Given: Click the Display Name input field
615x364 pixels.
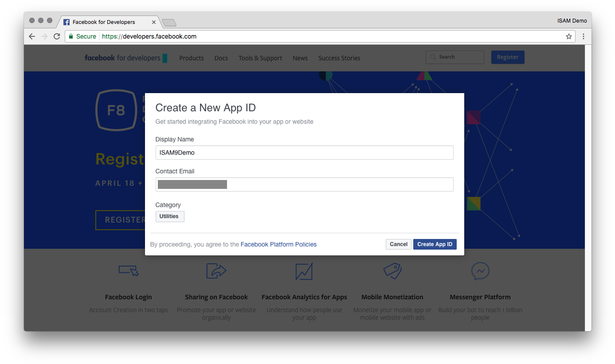Looking at the screenshot, I should click(x=304, y=153).
